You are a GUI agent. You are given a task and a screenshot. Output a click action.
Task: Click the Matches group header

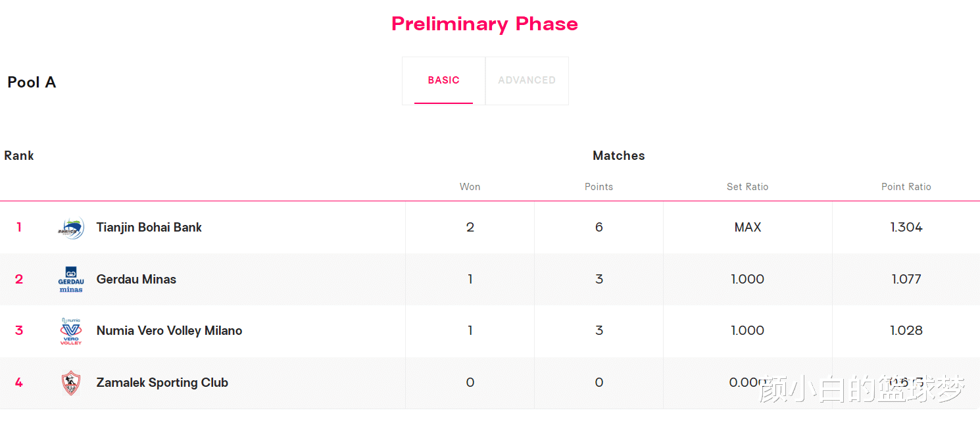click(x=619, y=156)
